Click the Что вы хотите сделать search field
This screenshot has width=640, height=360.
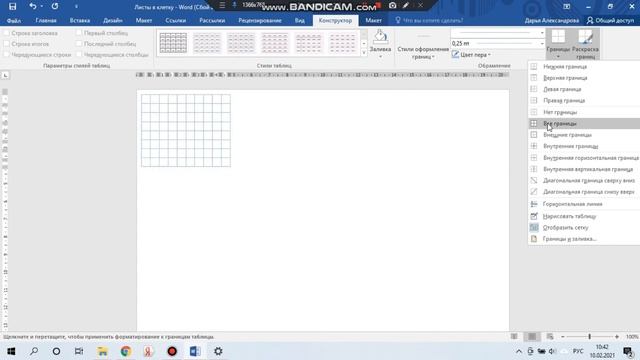coord(429,20)
